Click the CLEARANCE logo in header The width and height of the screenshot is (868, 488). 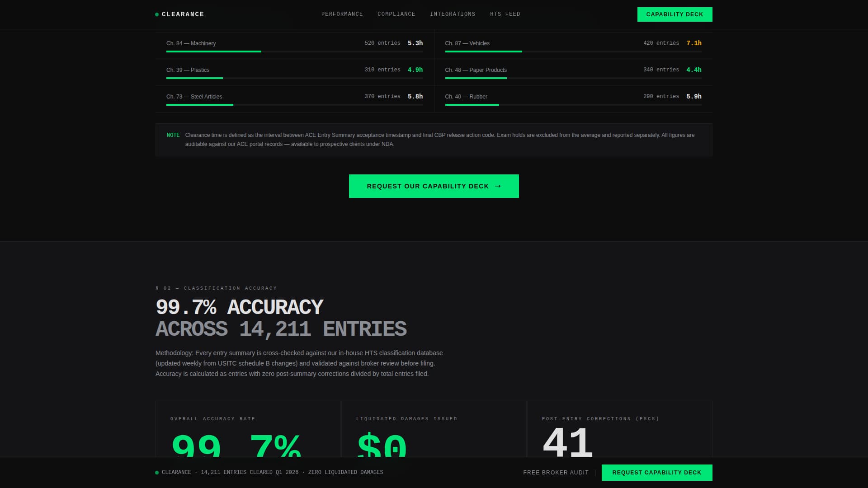pos(179,14)
